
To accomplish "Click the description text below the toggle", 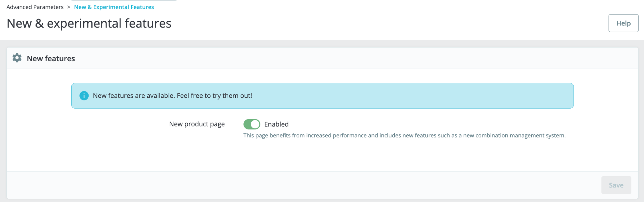I will [x=404, y=135].
